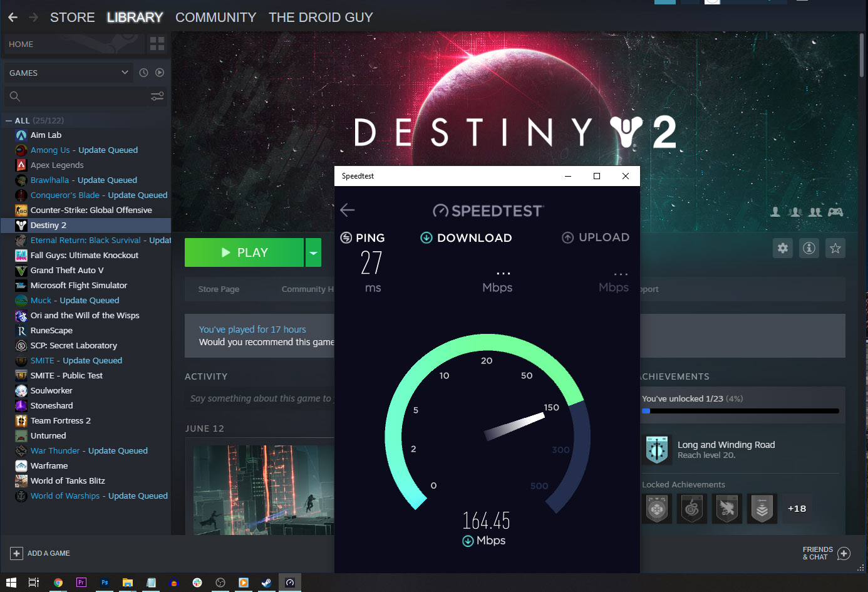The image size is (868, 592).
Task: Click Steam icon in Windows taskbar
Action: point(266,583)
